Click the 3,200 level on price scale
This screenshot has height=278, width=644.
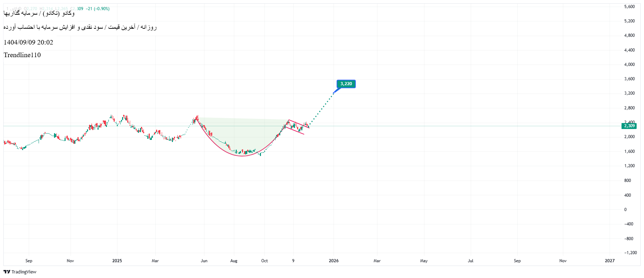629,93
